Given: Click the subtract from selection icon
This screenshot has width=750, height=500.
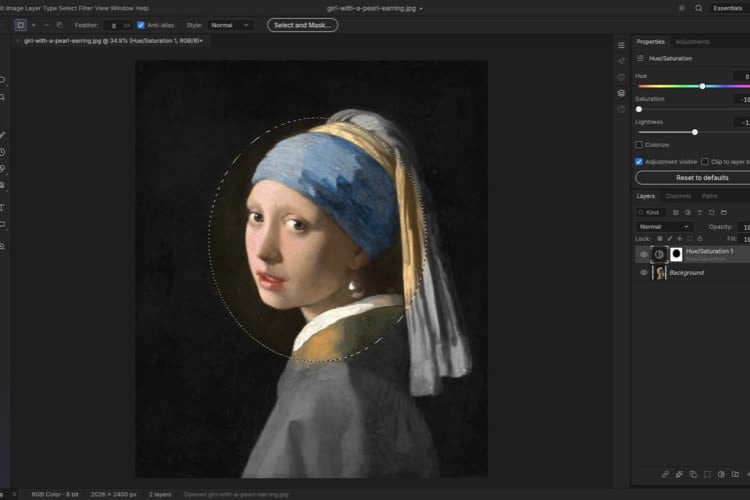Looking at the screenshot, I should pyautogui.click(x=46, y=25).
